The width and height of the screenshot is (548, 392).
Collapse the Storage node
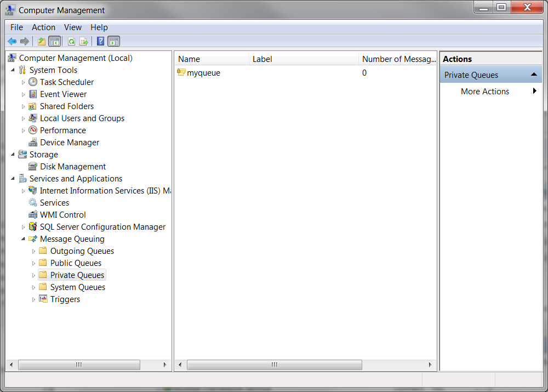pos(13,154)
